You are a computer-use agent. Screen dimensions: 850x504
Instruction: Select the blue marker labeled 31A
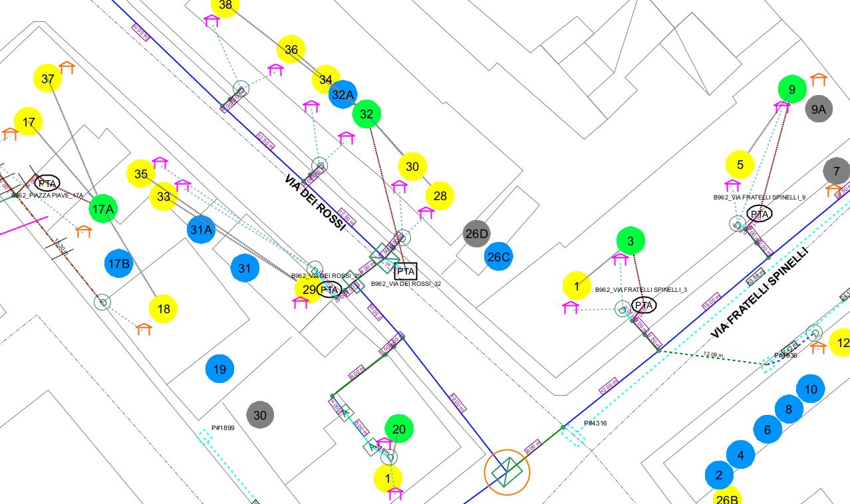(x=202, y=230)
